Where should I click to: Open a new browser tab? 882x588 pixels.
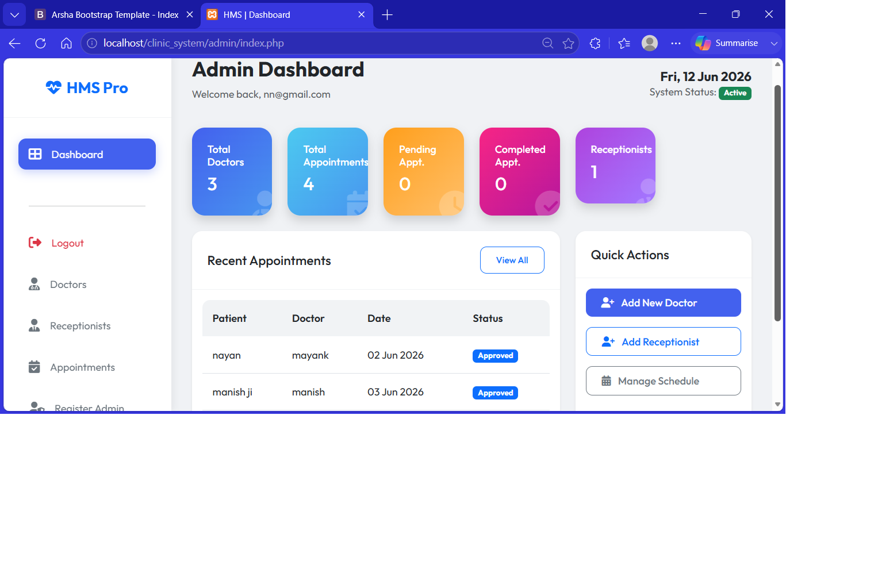(x=387, y=15)
